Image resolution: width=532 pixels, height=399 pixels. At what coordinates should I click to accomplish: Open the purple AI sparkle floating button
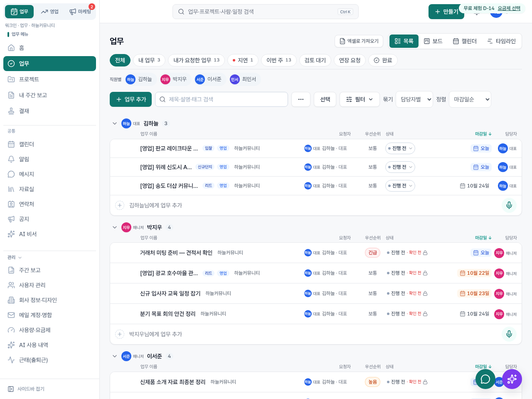(x=512, y=379)
